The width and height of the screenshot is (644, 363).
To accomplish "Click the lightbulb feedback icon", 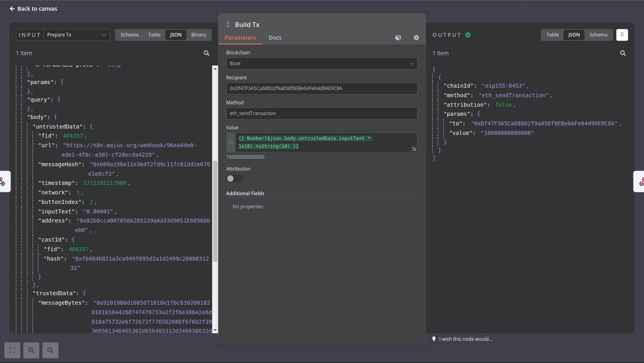I will point(434,339).
